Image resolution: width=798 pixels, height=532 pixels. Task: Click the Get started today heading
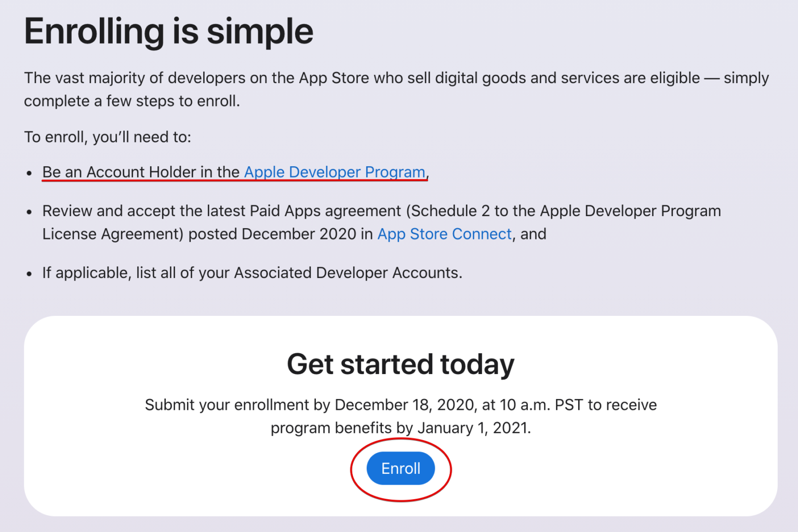tap(400, 364)
